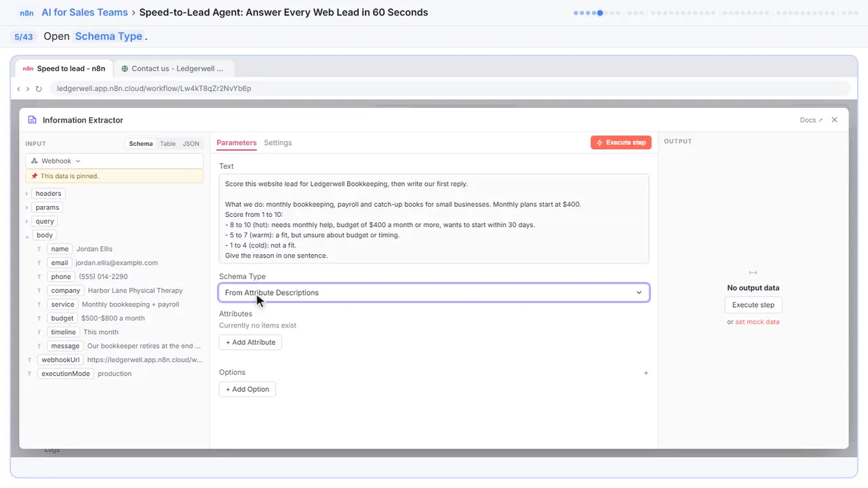Switch input view to JSON
This screenshot has height=488, width=868.
[x=191, y=144]
